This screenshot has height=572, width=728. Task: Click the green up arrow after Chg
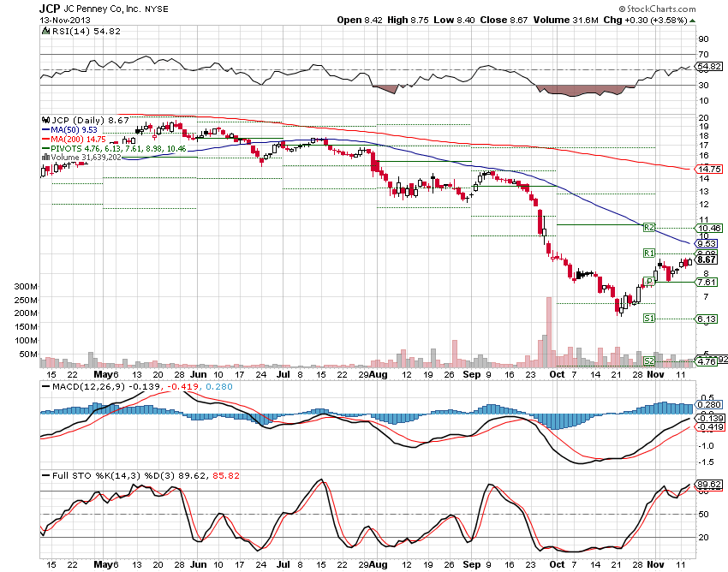(692, 21)
